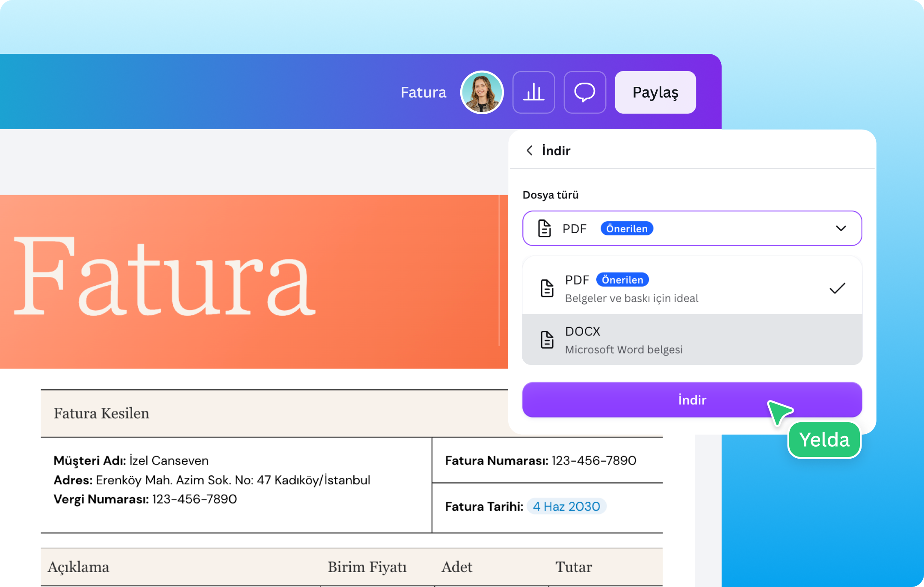The width and height of the screenshot is (924, 587).
Task: Open the Dosya türü PDF dropdown
Action: click(x=692, y=228)
